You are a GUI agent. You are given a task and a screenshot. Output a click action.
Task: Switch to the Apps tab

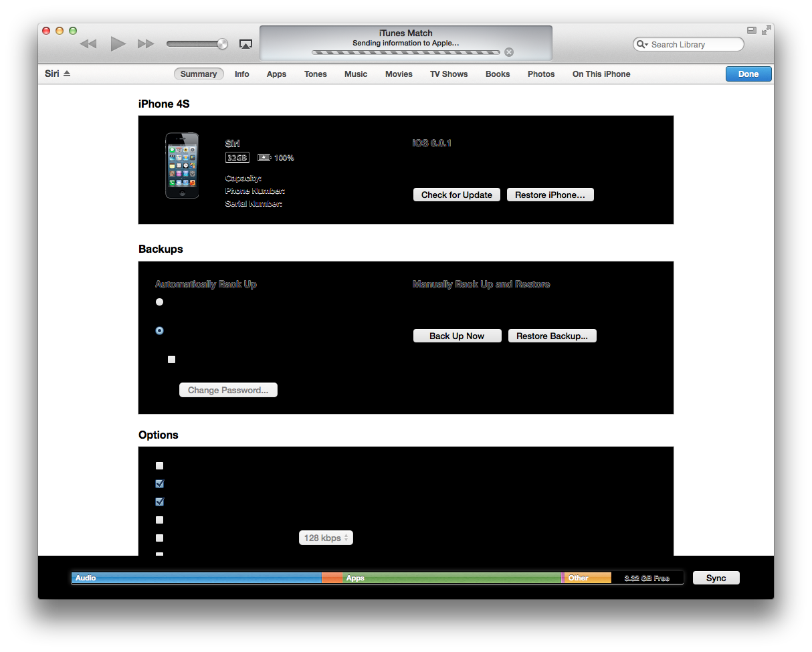point(276,74)
